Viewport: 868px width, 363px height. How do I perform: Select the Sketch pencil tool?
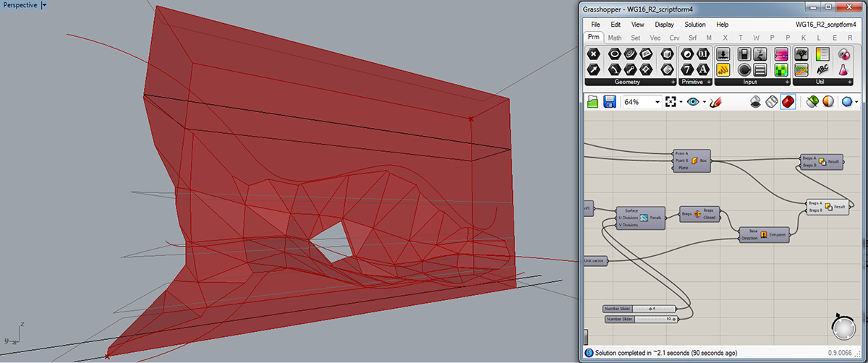(x=716, y=102)
